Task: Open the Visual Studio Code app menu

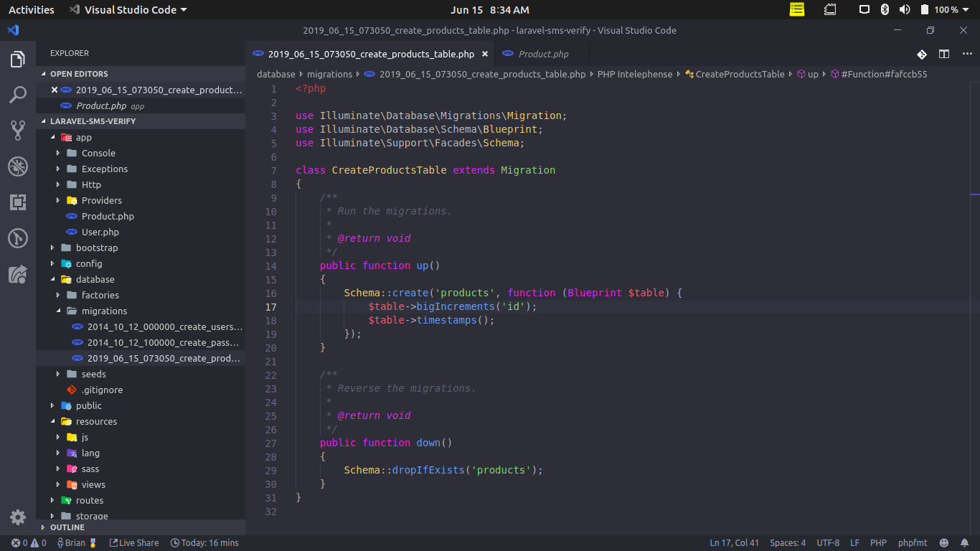Action: click(128, 9)
